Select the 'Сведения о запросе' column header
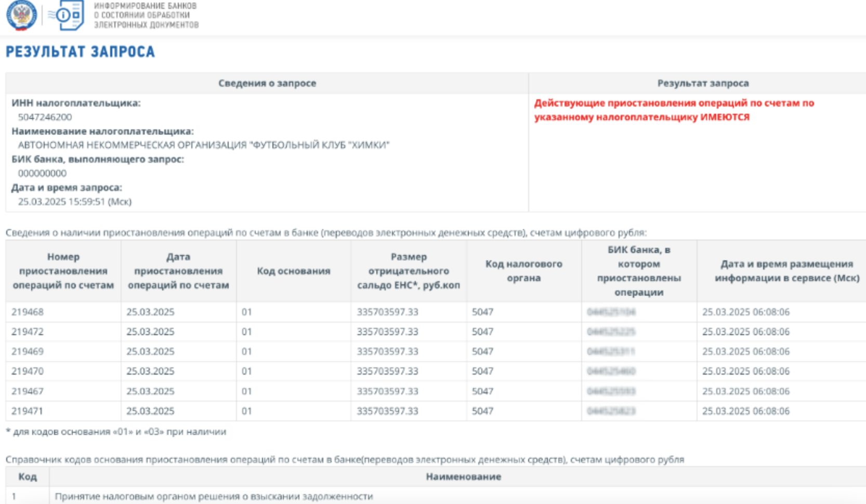 click(267, 83)
